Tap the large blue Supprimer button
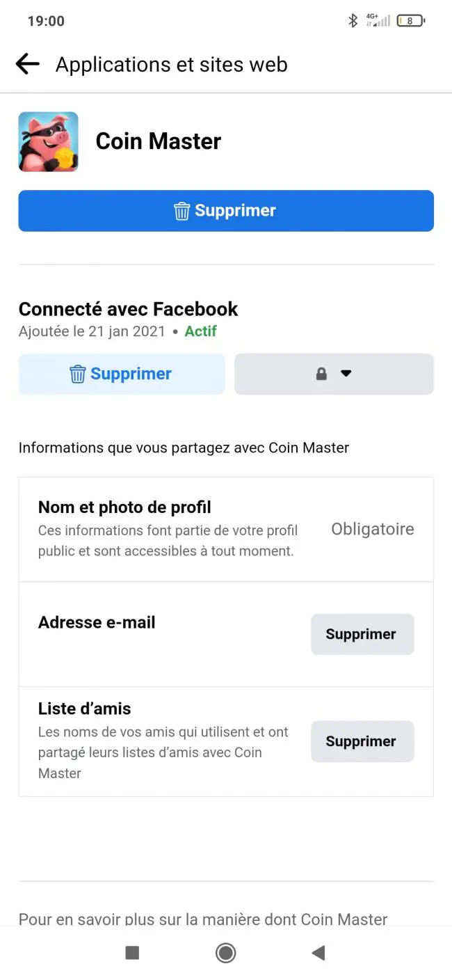 tap(226, 211)
